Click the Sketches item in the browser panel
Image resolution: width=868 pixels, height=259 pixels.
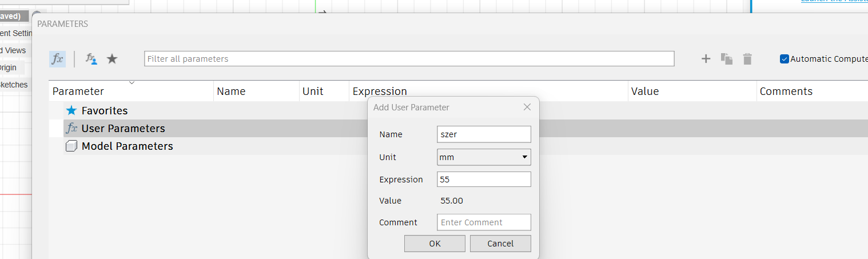click(x=14, y=85)
